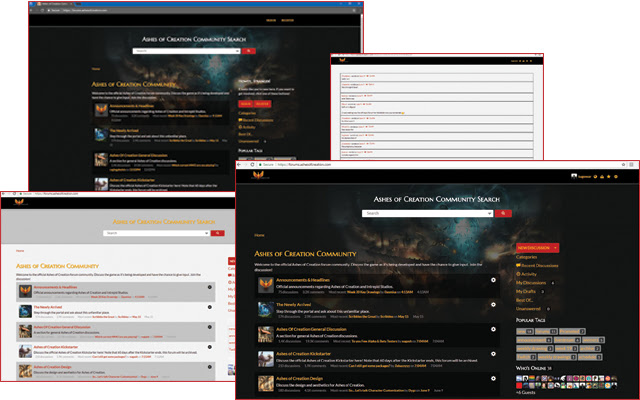Open Best Of... in the top-left window sidebar
Viewport: 640px width, 400px height.
(245, 134)
